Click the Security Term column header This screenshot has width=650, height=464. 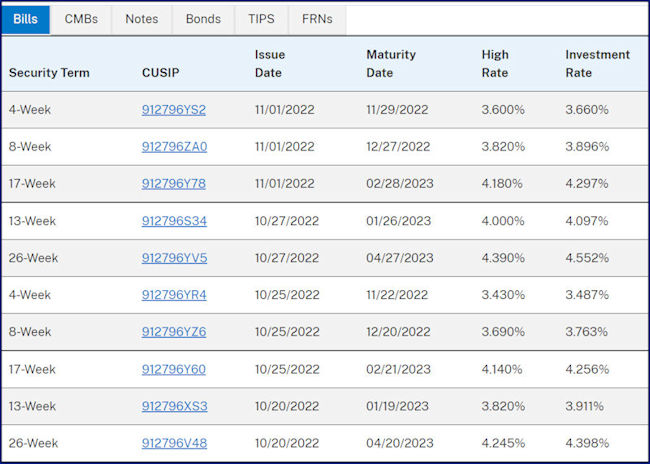pyautogui.click(x=49, y=73)
